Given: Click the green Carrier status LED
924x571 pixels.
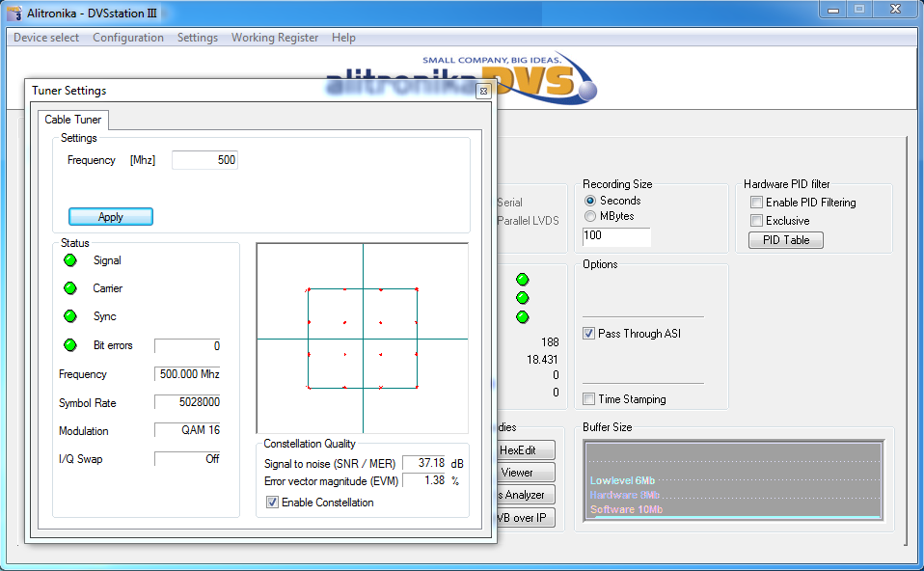Looking at the screenshot, I should pos(70,288).
